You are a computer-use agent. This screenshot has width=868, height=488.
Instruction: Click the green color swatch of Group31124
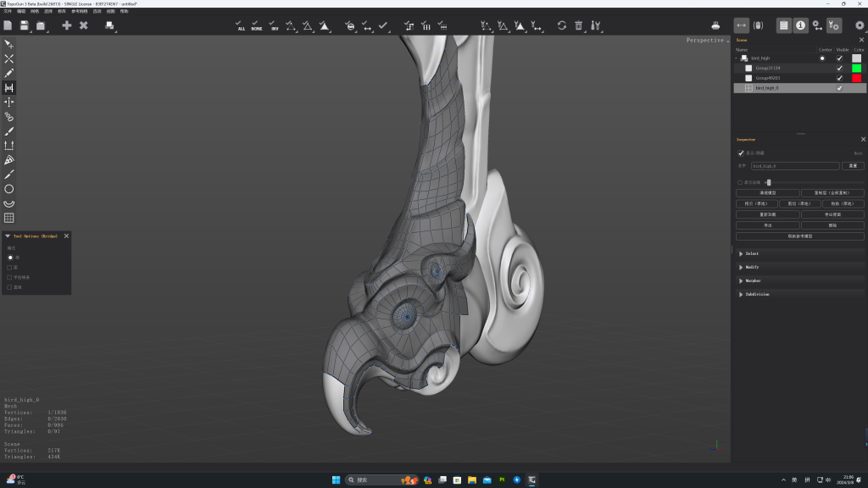(x=856, y=68)
